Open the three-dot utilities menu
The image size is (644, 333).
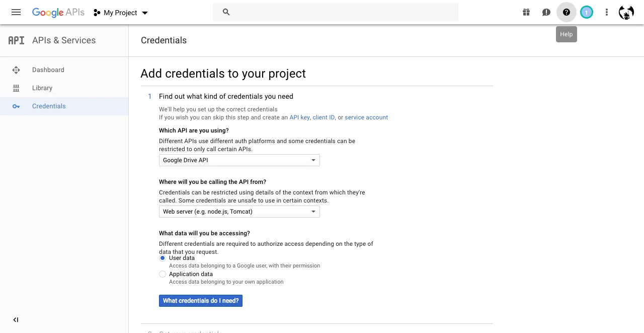(607, 12)
